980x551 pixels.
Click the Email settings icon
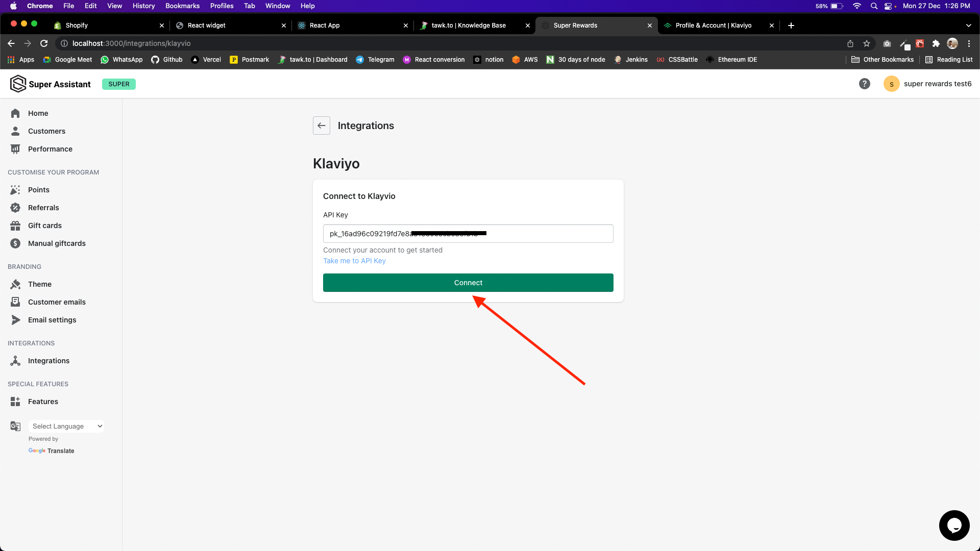(x=15, y=320)
